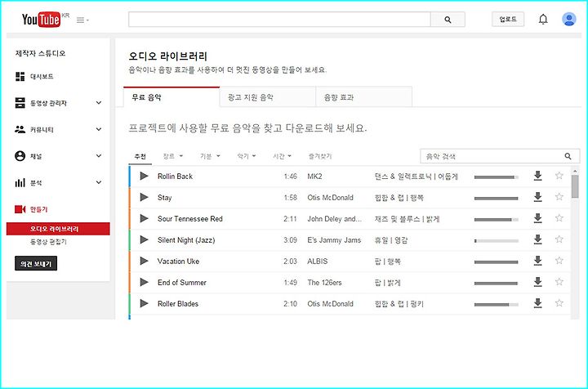The image size is (588, 389).
Task: Expand the 커뮤니티 section chevron
Action: click(99, 129)
